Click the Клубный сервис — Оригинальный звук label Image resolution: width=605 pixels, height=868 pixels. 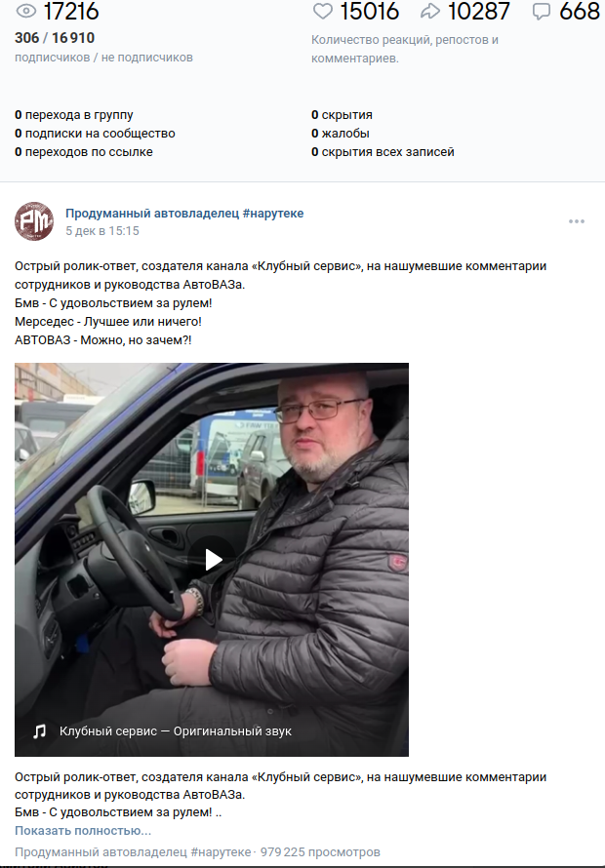[175, 731]
